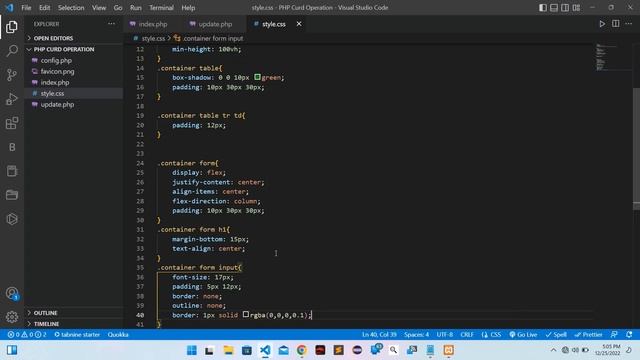
Task: Change encoding via UTF-8 status item
Action: (x=444, y=334)
